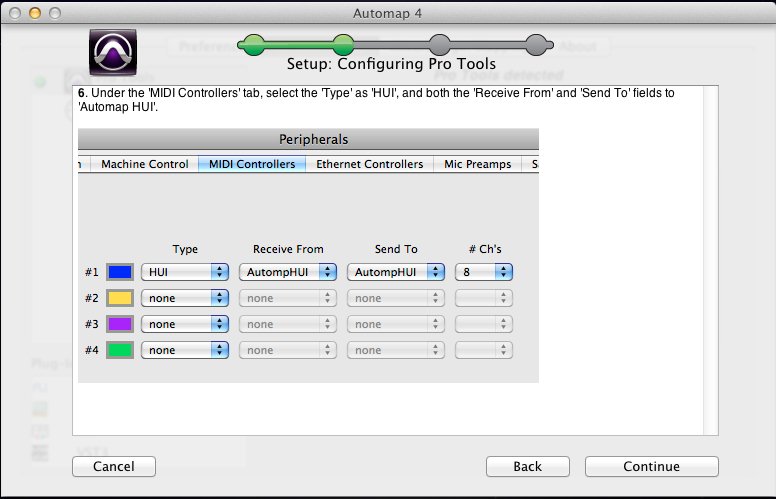Click the third gray setup progress step
This screenshot has width=776, height=499.
[438, 44]
